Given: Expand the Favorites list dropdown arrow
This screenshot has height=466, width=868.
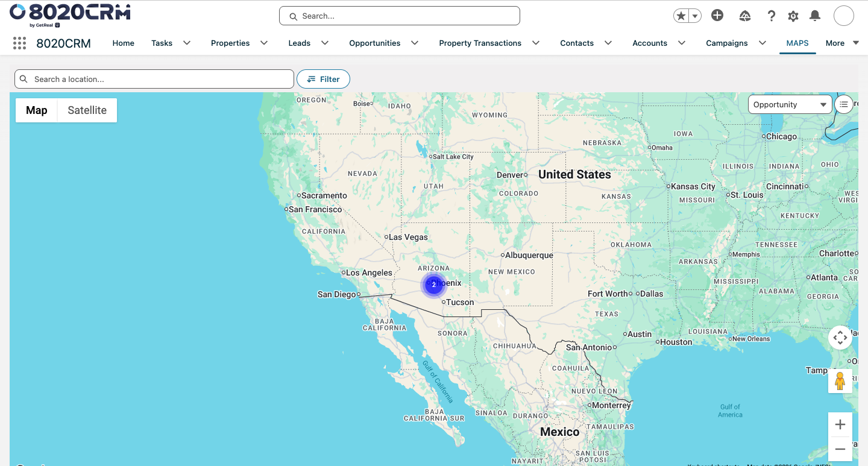Looking at the screenshot, I should point(695,16).
